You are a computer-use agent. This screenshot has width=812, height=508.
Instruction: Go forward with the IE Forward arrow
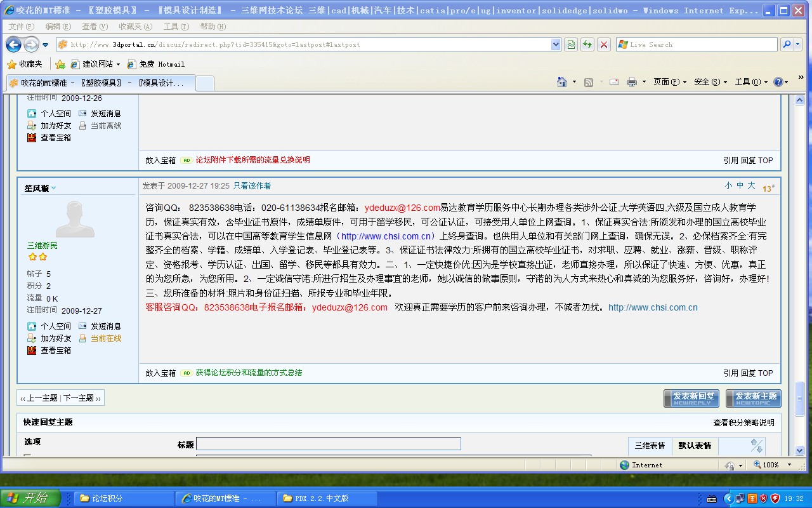[x=31, y=44]
